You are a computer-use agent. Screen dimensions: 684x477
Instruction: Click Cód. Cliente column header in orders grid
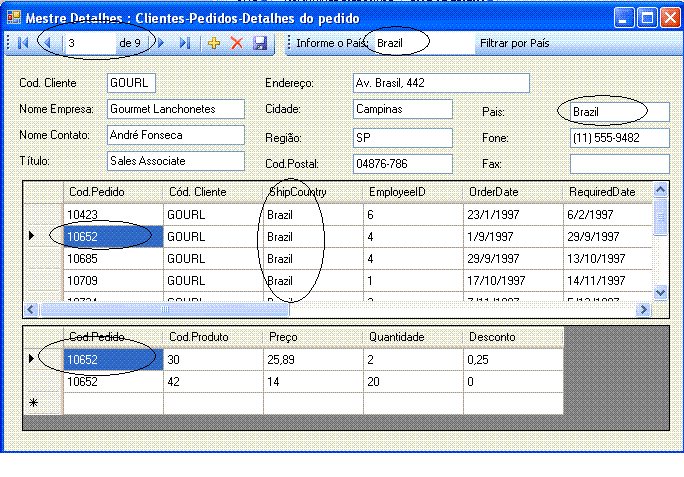[x=213, y=192]
